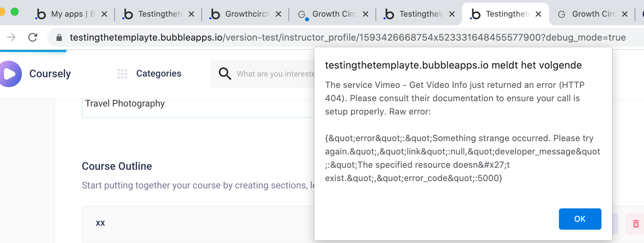Click the green macOS maximize button

click(x=15, y=12)
